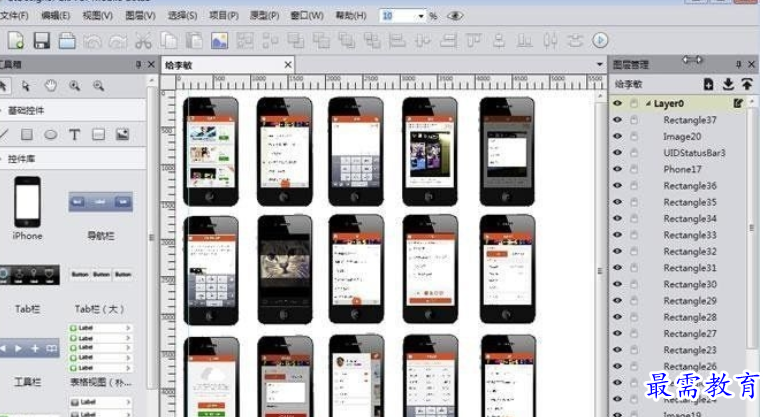
Task: Toggle lock of Rectangle35 layer
Action: tap(634, 202)
